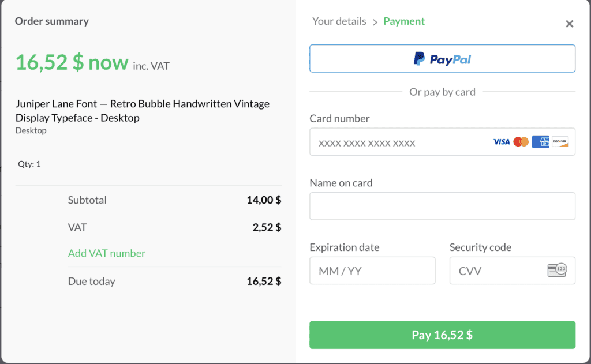Click the Due today amount 16,52 $
The width and height of the screenshot is (591, 364).
[x=264, y=282]
